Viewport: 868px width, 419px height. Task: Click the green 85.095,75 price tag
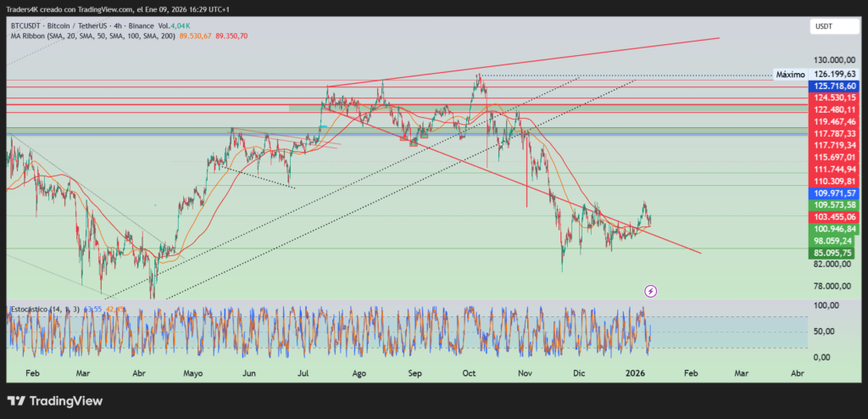click(835, 253)
